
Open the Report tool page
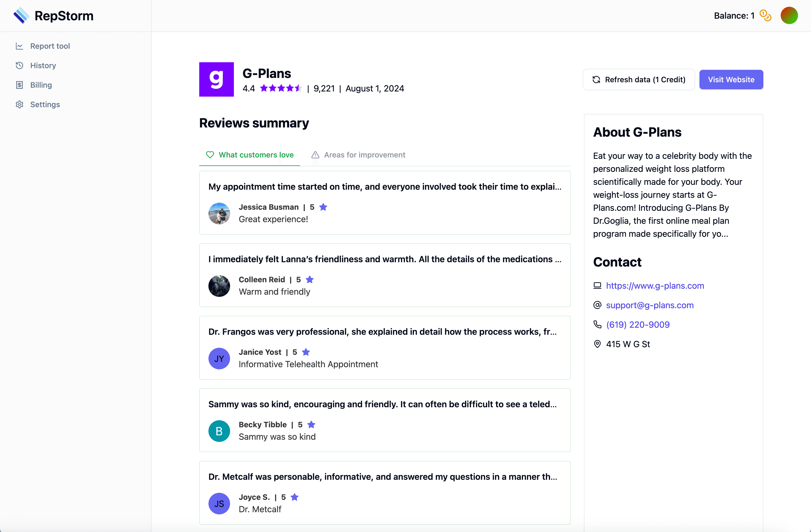coord(50,46)
